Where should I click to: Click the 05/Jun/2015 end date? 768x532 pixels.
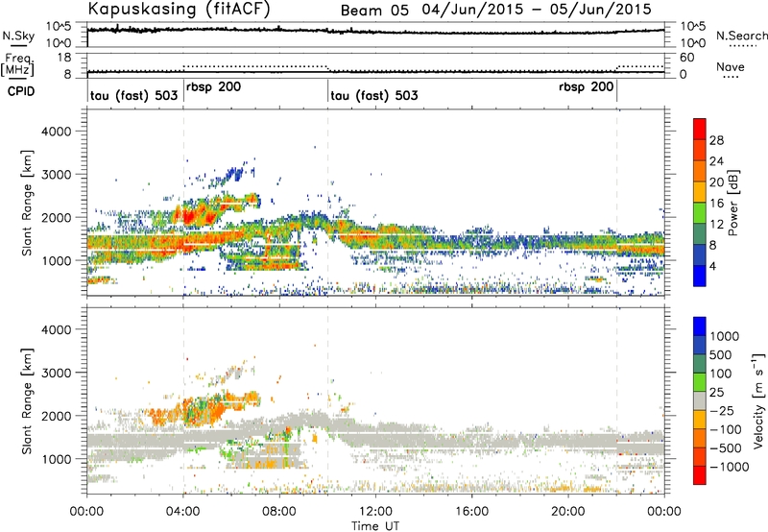pos(601,10)
